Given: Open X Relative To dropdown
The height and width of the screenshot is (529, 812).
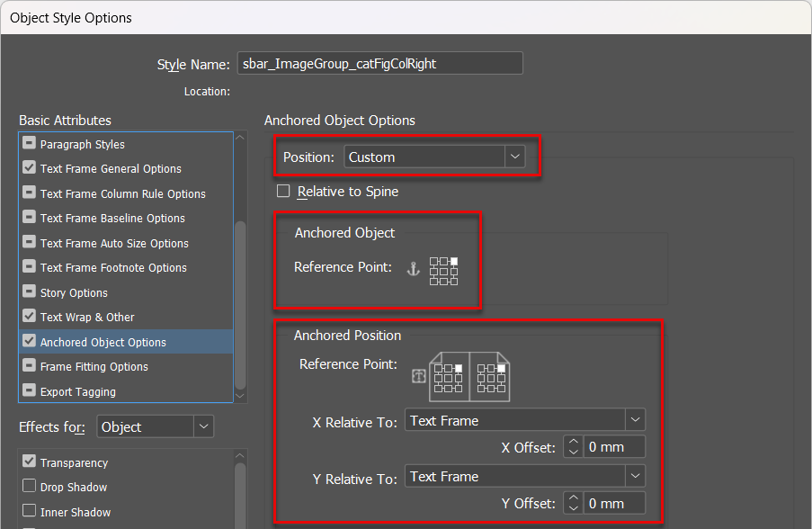Looking at the screenshot, I should 525,420.
